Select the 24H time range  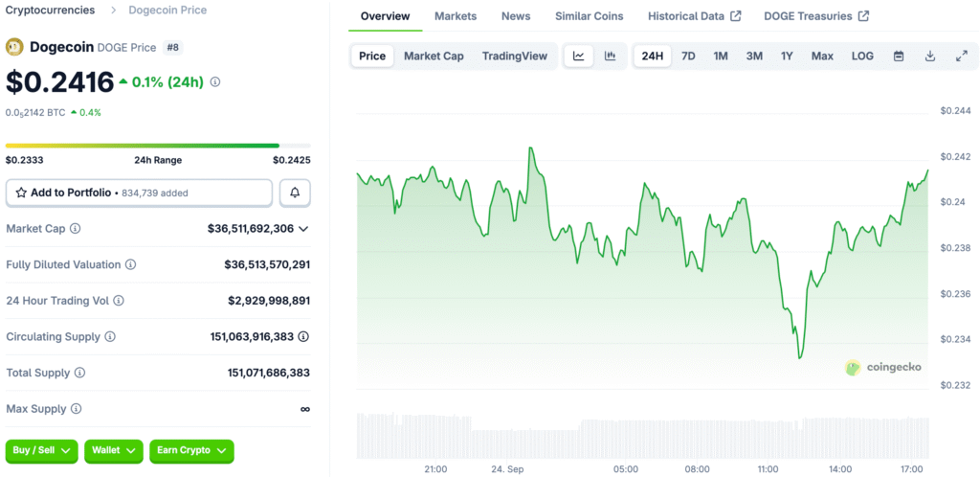[x=653, y=57]
